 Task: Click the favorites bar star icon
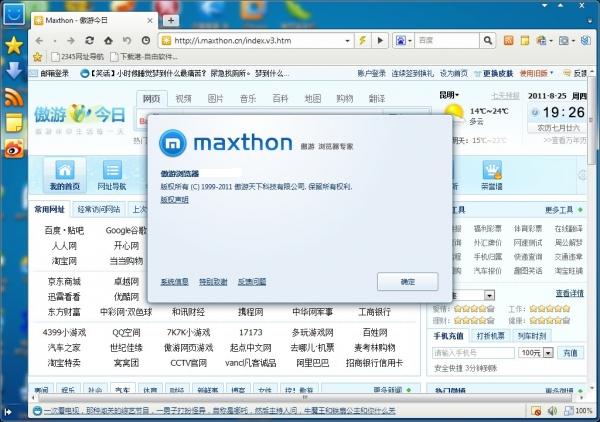[x=38, y=57]
